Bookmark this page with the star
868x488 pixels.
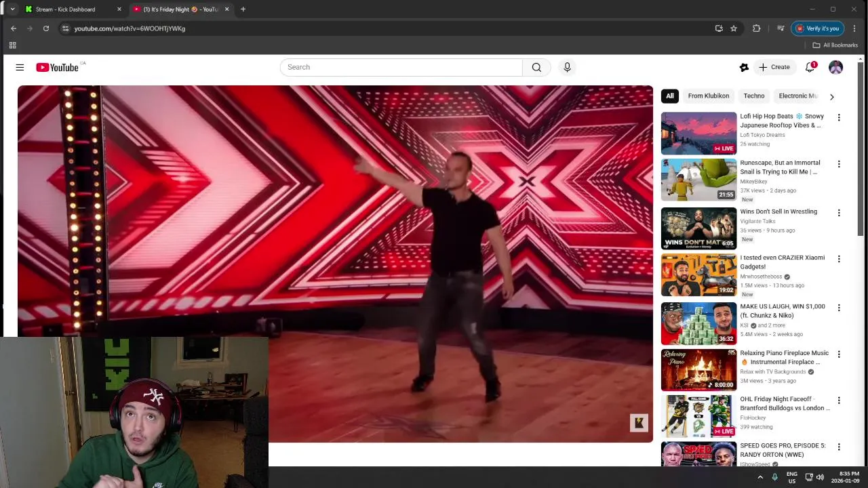[734, 28]
